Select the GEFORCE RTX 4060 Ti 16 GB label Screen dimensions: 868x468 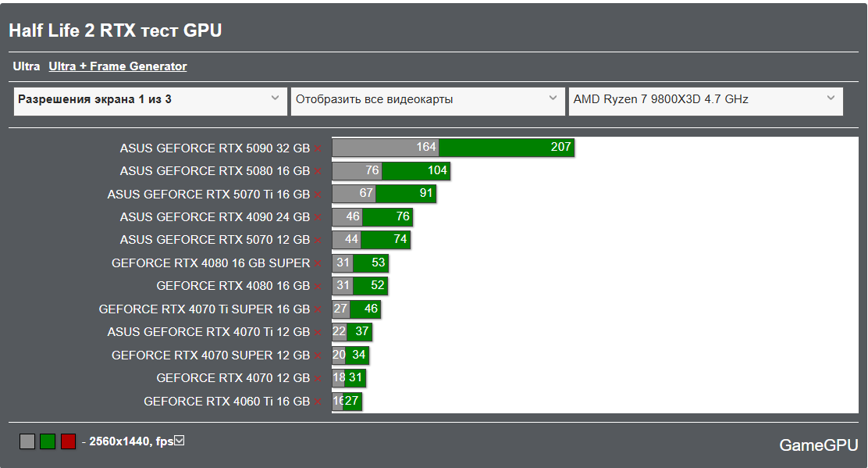tap(227, 401)
